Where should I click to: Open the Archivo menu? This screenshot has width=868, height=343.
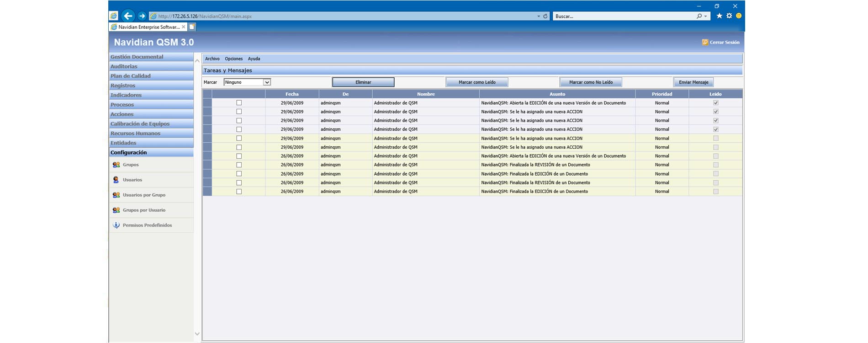pos(212,59)
